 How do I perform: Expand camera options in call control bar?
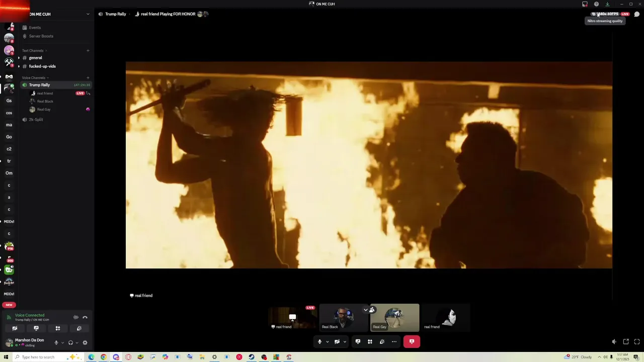pos(345,342)
